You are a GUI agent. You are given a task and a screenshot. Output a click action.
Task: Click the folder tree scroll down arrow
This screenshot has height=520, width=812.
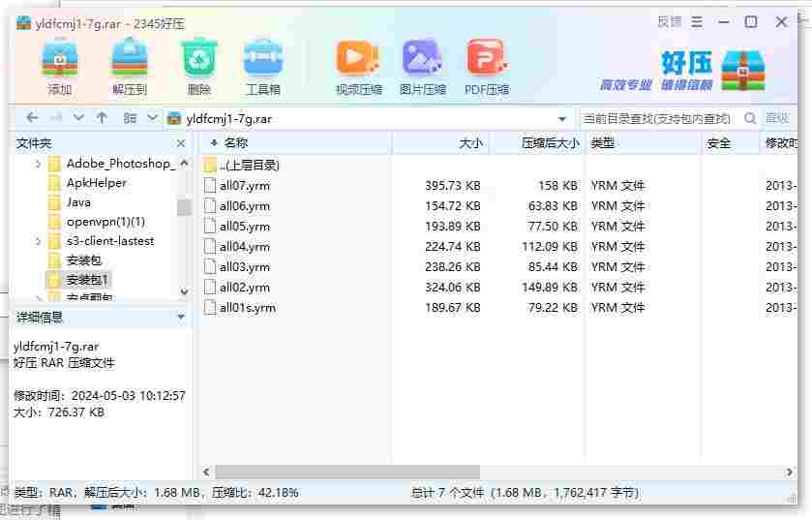point(184,291)
